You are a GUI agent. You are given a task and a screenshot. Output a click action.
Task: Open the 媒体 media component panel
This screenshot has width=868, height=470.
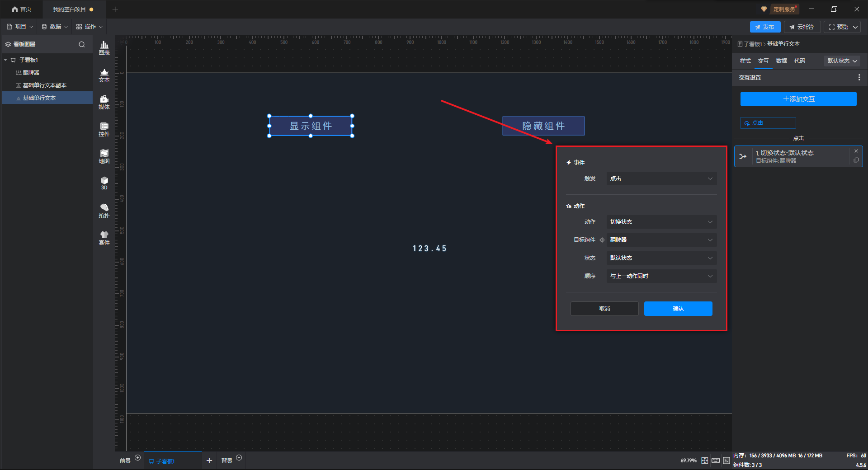pos(104,102)
